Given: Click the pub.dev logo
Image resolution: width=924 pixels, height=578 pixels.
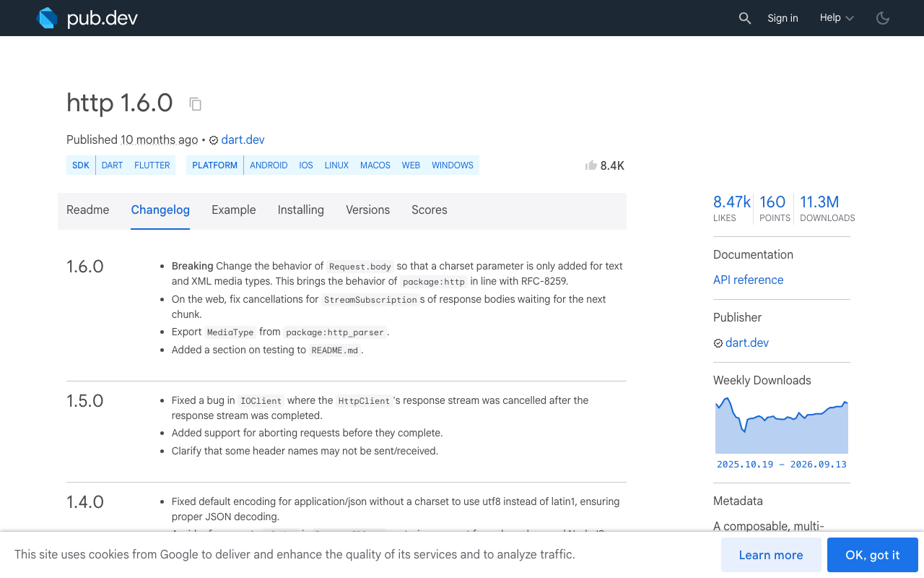Looking at the screenshot, I should tap(87, 18).
